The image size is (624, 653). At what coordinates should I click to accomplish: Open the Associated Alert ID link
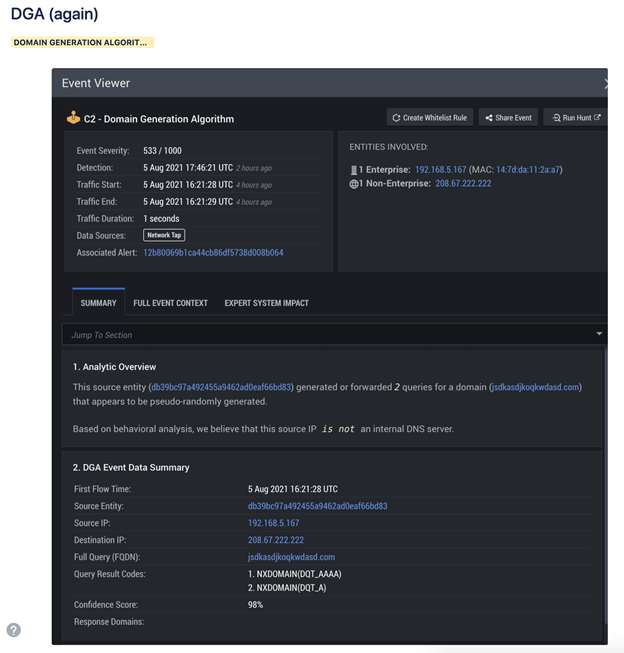pos(213,253)
